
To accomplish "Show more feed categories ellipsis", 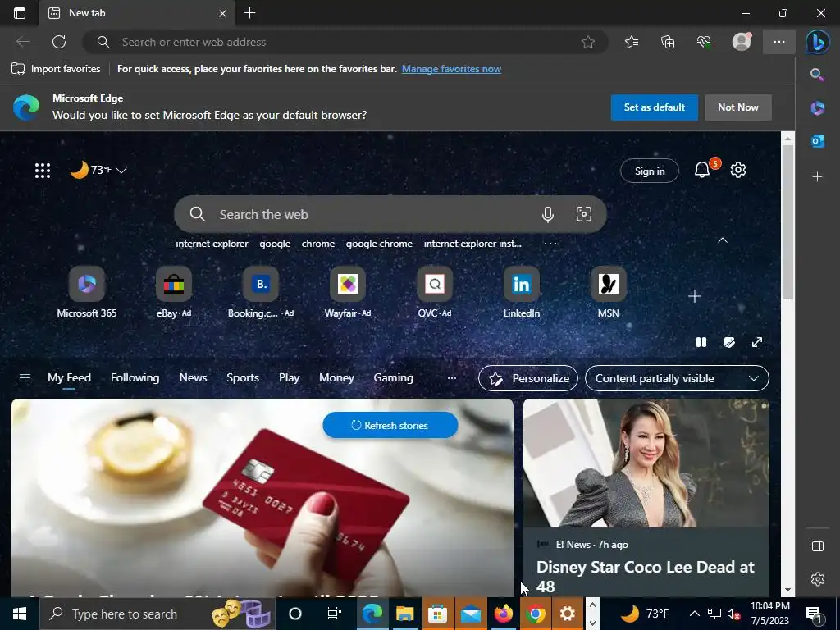I will click(452, 377).
